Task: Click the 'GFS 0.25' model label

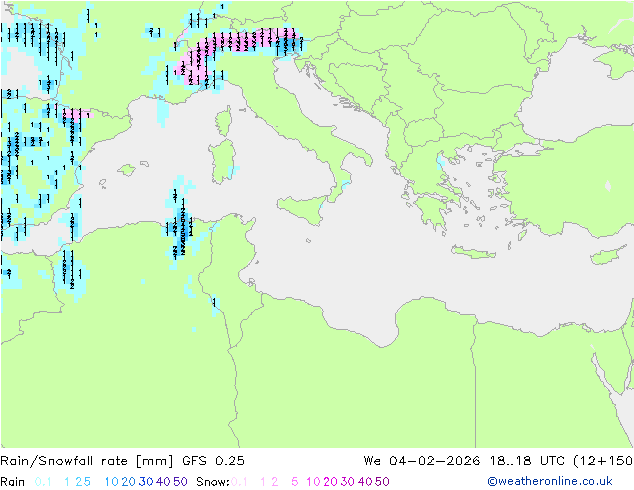Action: click(213, 461)
